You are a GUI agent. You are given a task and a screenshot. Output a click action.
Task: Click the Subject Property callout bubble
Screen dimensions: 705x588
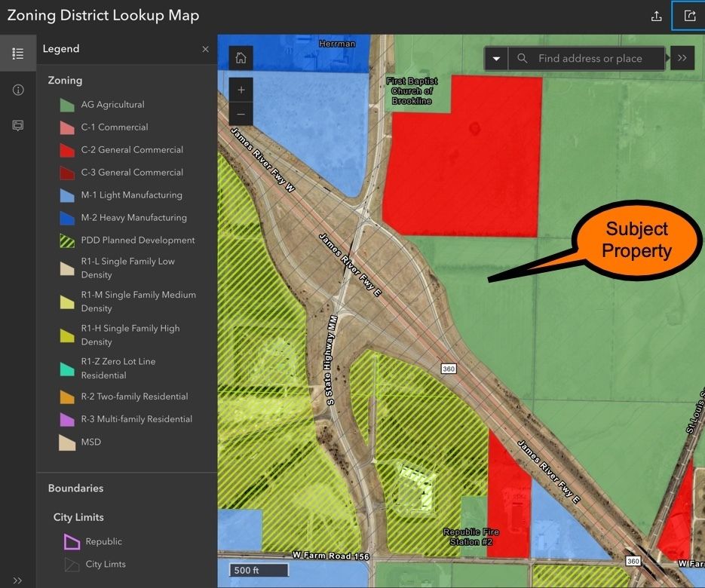[636, 240]
